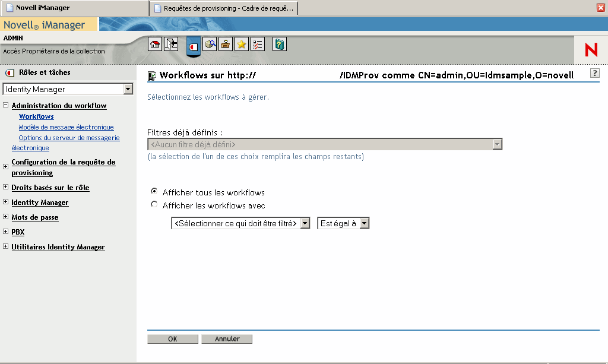The image size is (608, 364).
Task: Open the PBX heading link
Action: 18,232
